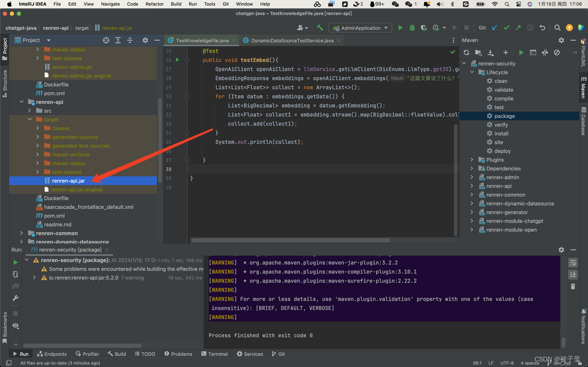
Task: Open Project panel options gear
Action: pyautogui.click(x=145, y=40)
